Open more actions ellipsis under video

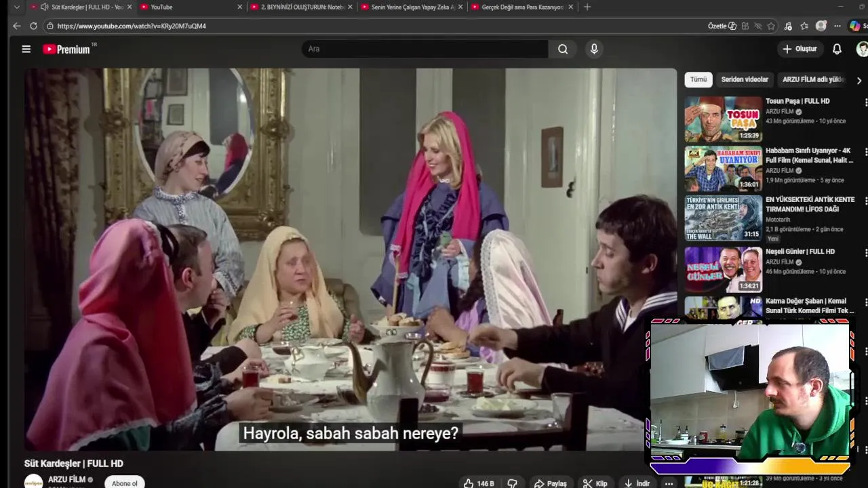669,483
